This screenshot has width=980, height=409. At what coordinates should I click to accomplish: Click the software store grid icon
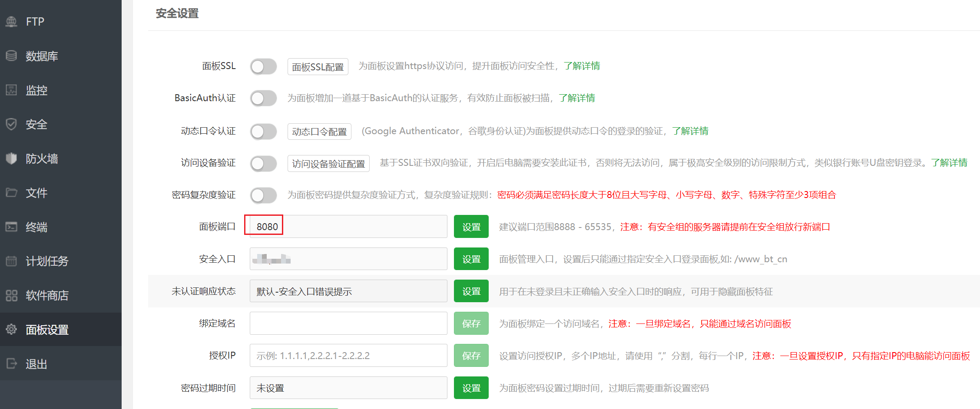click(x=11, y=295)
